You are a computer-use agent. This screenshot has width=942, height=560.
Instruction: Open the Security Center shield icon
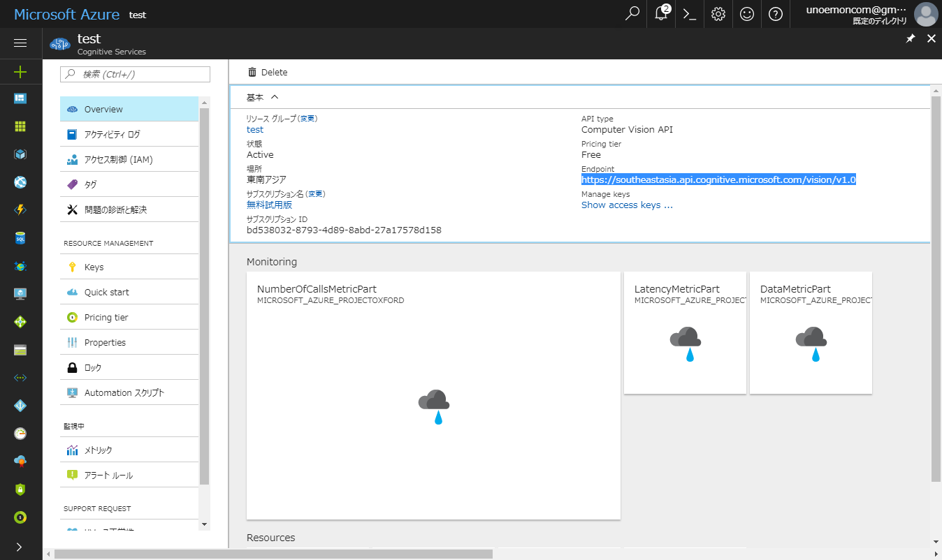coord(20,489)
